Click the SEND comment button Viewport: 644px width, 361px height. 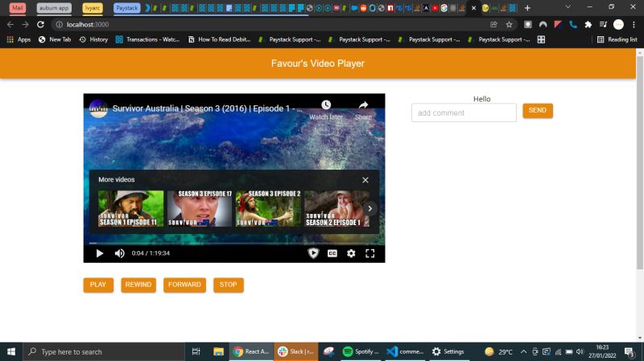(x=538, y=111)
